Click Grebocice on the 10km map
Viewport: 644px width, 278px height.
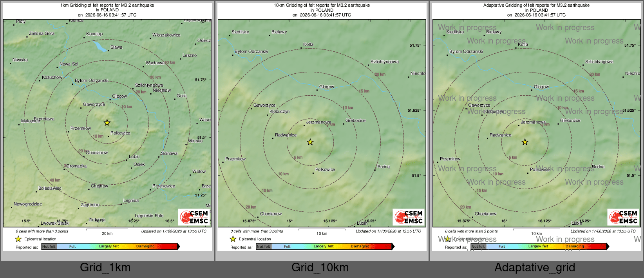356,121
